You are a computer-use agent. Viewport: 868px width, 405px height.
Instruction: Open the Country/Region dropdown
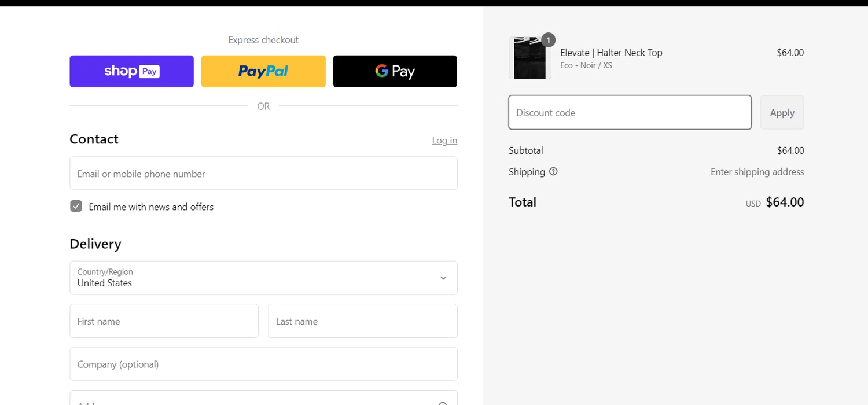point(263,278)
